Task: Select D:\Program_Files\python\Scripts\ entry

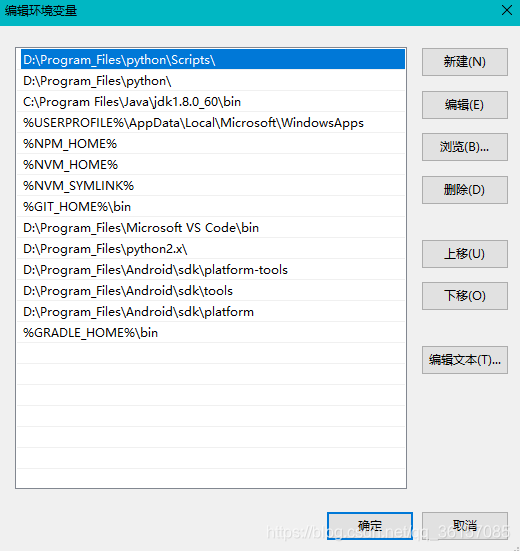Action: click(x=213, y=59)
